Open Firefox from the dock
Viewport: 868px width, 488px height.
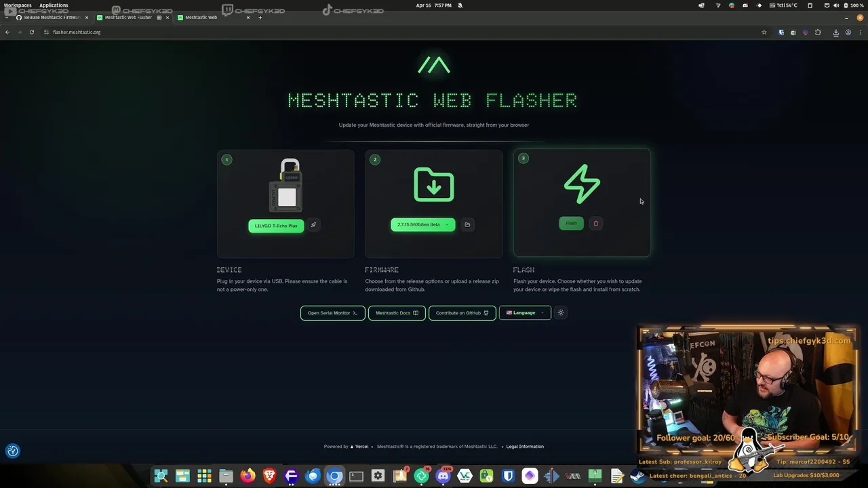(x=248, y=476)
